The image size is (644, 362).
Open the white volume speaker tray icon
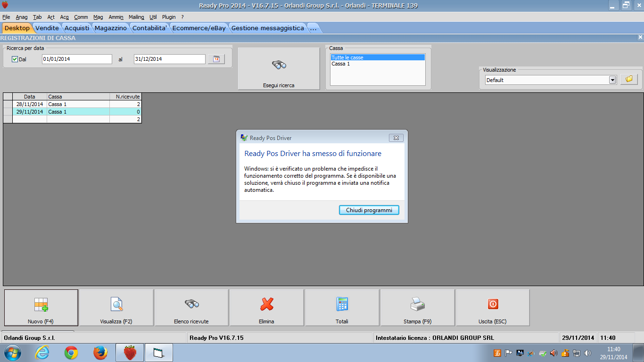[x=587, y=353]
